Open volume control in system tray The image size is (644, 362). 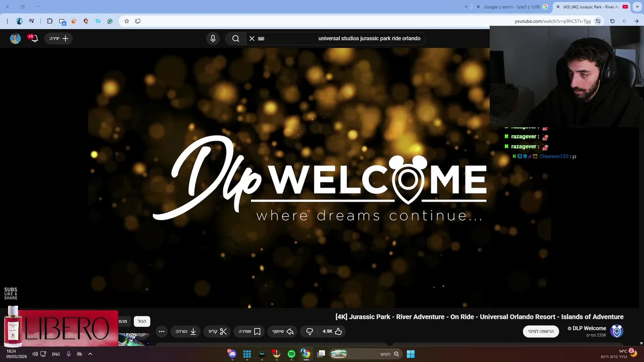[x=35, y=354]
